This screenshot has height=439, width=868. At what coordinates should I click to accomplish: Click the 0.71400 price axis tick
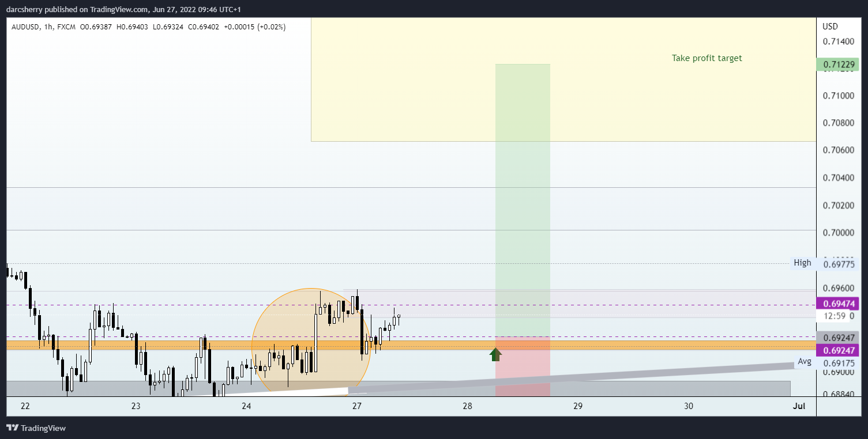point(839,41)
